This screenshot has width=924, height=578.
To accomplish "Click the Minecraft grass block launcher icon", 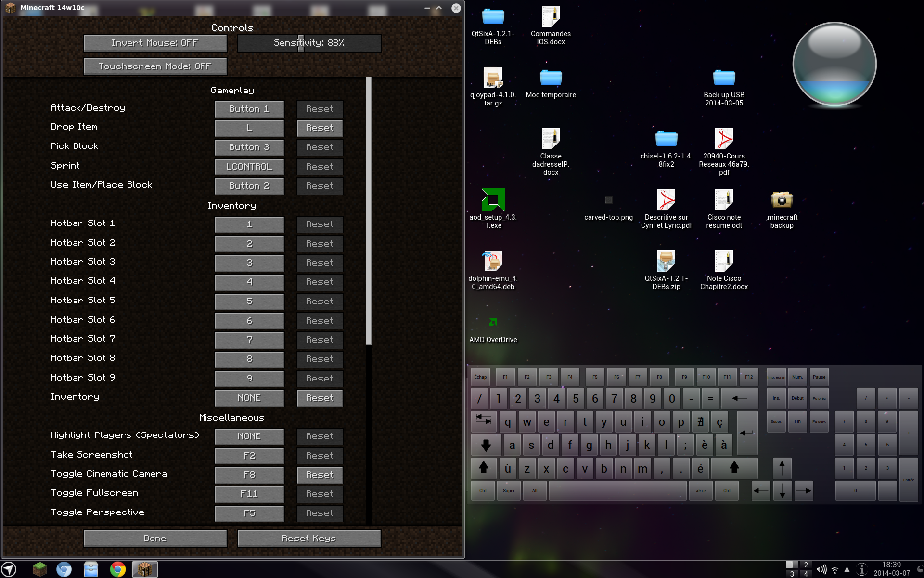I will point(39,569).
